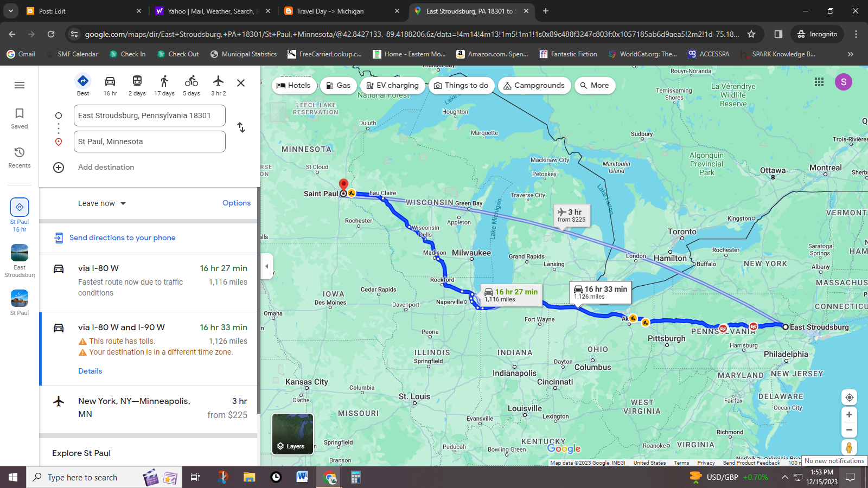868x488 pixels.
Task: Switch to Post: Edit browser tab
Action: pos(84,11)
